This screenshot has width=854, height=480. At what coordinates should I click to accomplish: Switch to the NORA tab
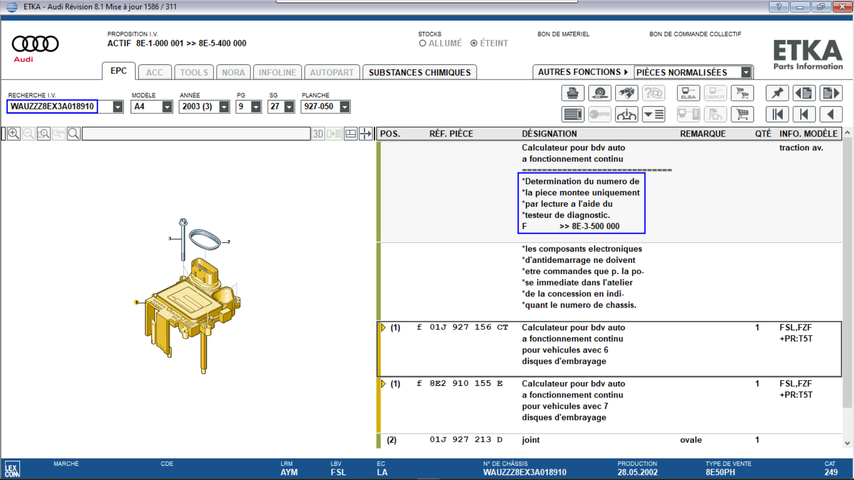pyautogui.click(x=233, y=72)
